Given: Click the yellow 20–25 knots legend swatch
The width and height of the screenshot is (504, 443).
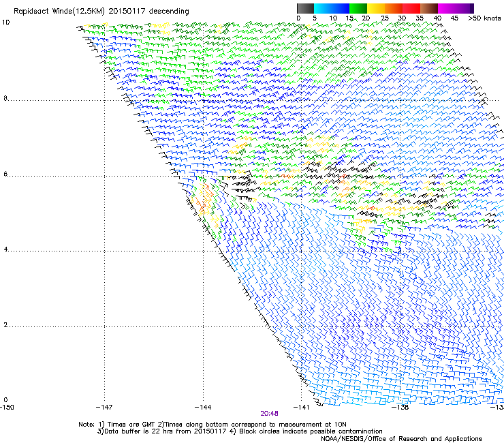Looking at the screenshot, I should point(376,8).
